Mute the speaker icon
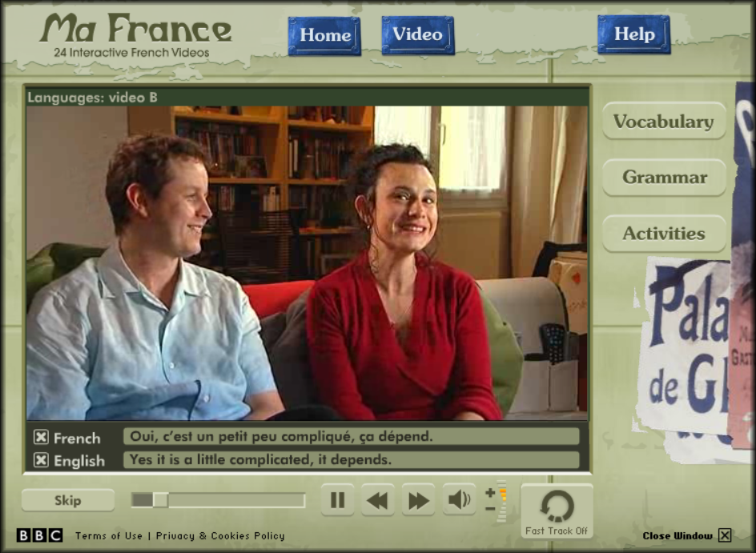 [x=458, y=499]
